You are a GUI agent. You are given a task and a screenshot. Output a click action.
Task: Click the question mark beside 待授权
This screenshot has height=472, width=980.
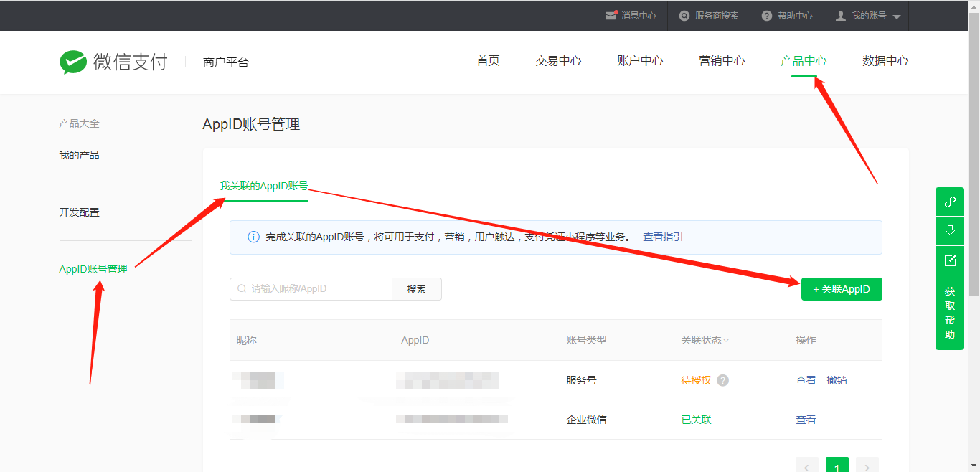point(722,380)
